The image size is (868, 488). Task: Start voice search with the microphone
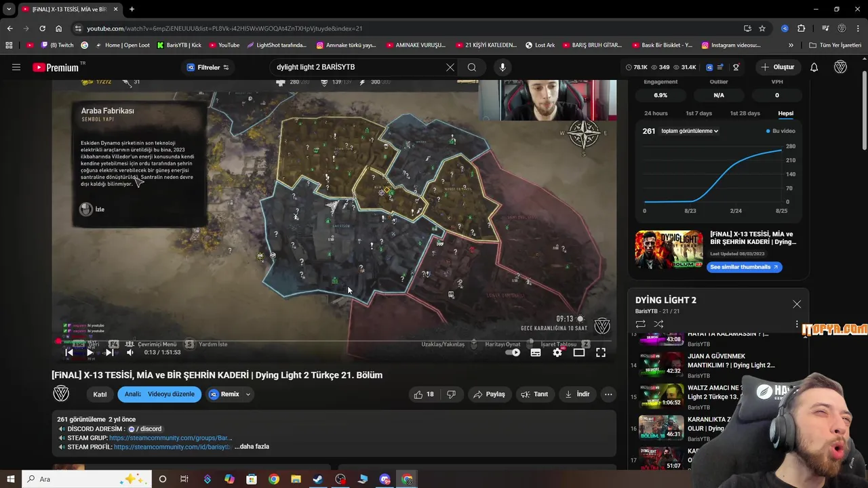click(502, 67)
